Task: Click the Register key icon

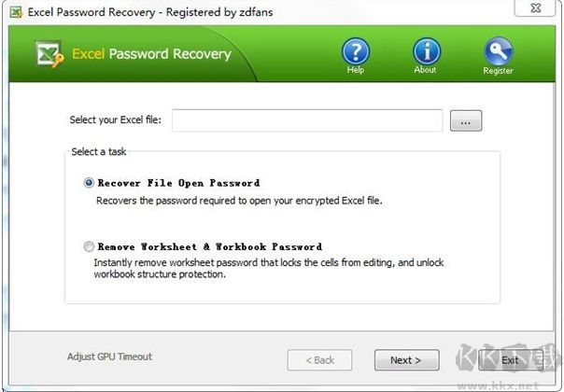Action: click(x=498, y=51)
